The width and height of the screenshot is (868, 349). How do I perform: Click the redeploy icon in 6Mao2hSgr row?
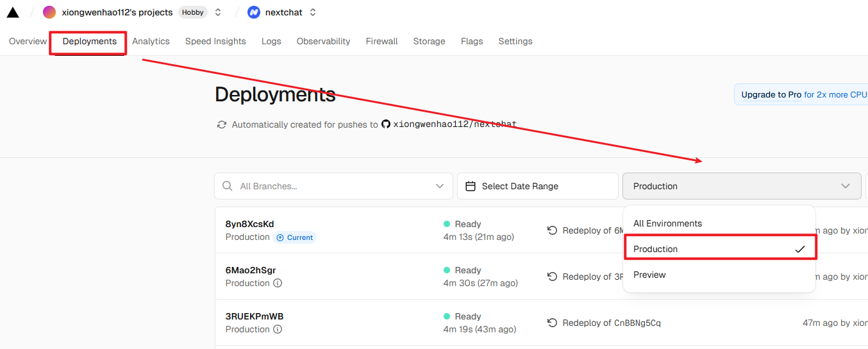[x=552, y=277]
